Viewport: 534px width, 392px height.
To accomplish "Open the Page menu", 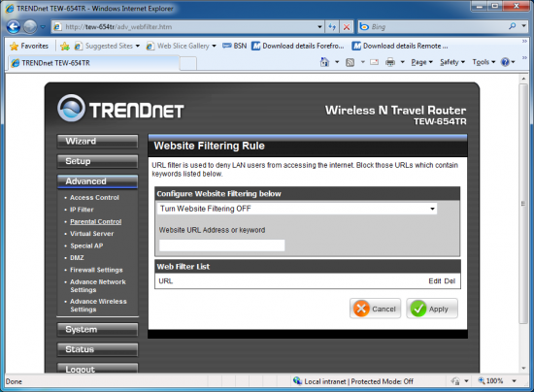I will coord(421,62).
